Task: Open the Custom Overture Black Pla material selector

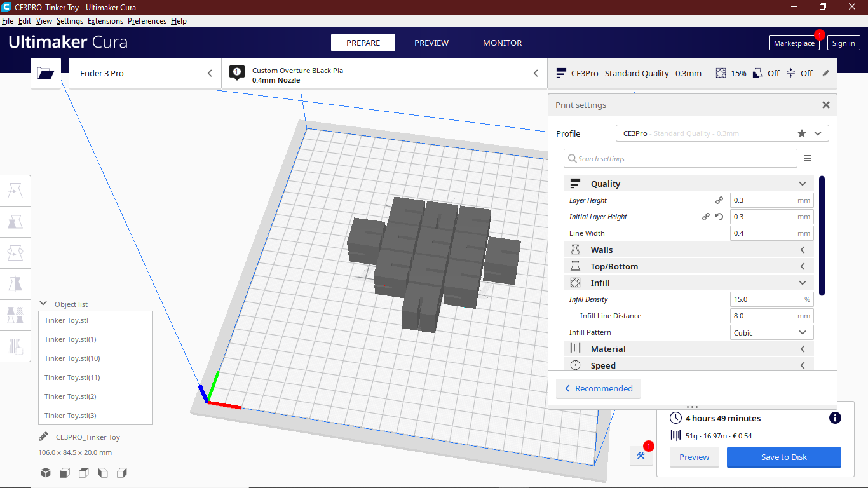Action: [x=384, y=73]
